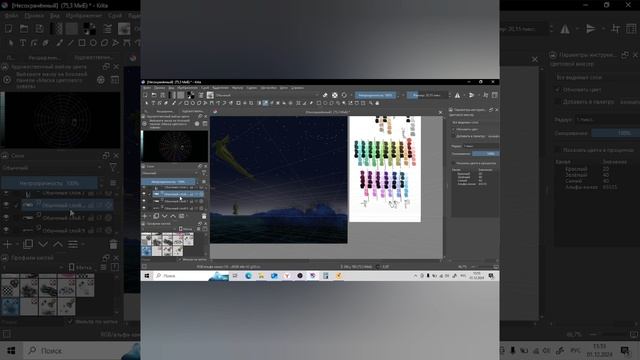Open Все видимые слои sampling dropdown
The width and height of the screenshot is (640, 360).
[476, 122]
